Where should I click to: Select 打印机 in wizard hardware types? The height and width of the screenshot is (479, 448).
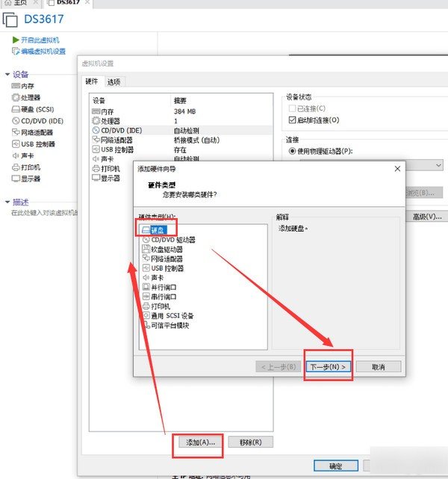[161, 306]
